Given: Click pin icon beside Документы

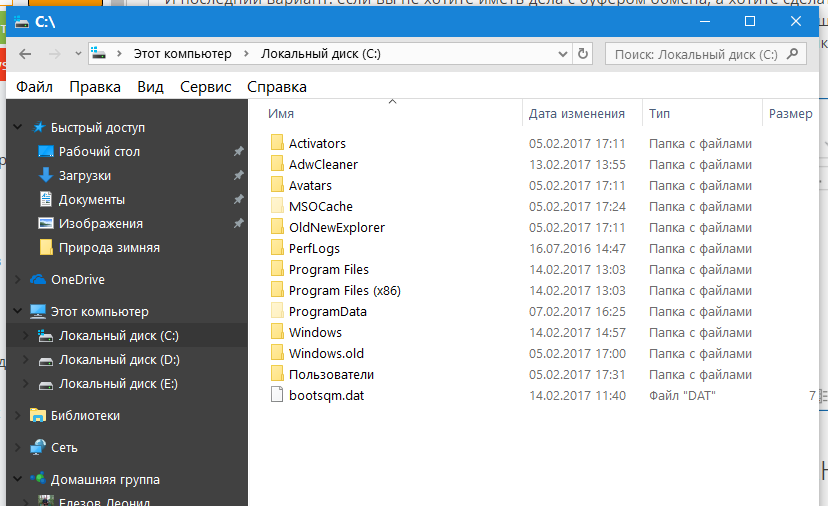Looking at the screenshot, I should (239, 200).
